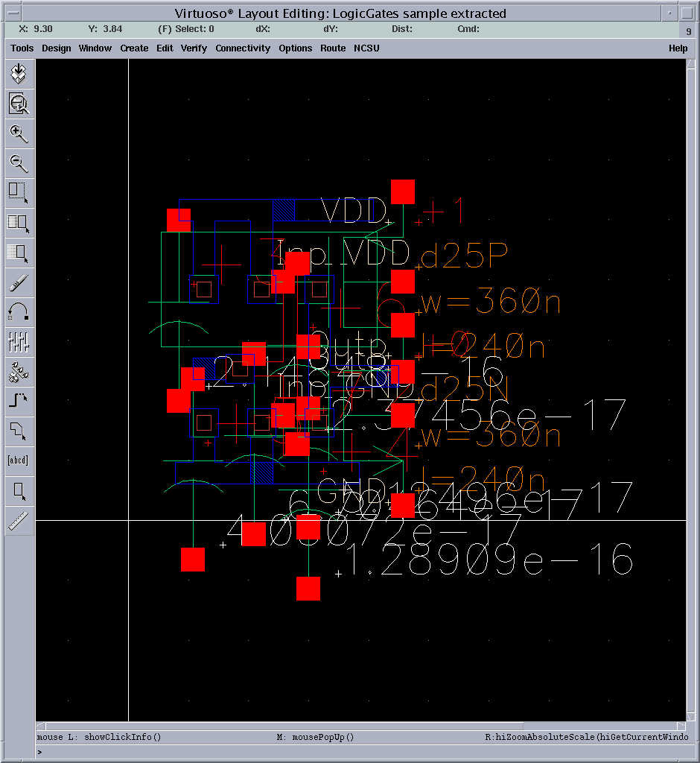This screenshot has height=763, width=700.
Task: Choose the Delete (eraser) tool icon
Action: (19, 282)
